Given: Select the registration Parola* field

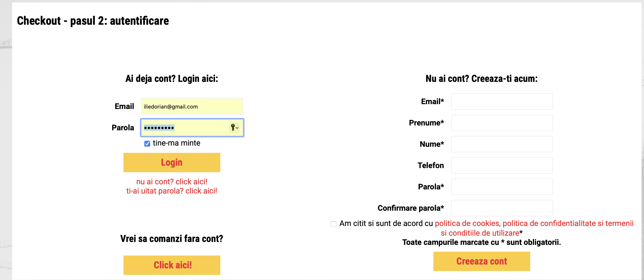Looking at the screenshot, I should 501,187.
